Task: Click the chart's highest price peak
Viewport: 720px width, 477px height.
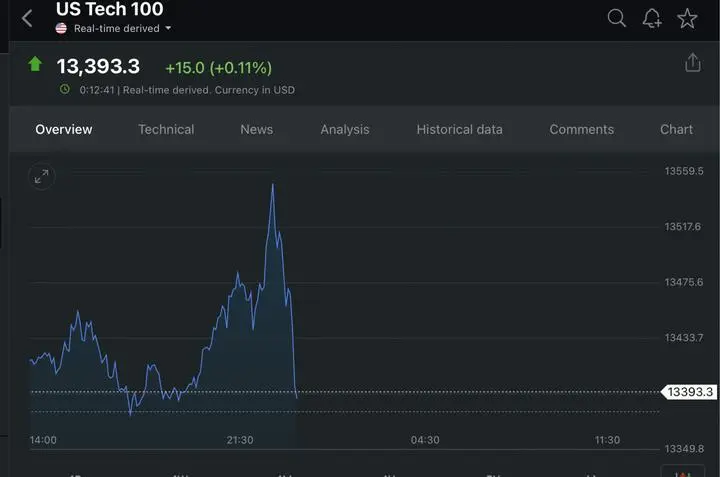Action: pos(273,185)
